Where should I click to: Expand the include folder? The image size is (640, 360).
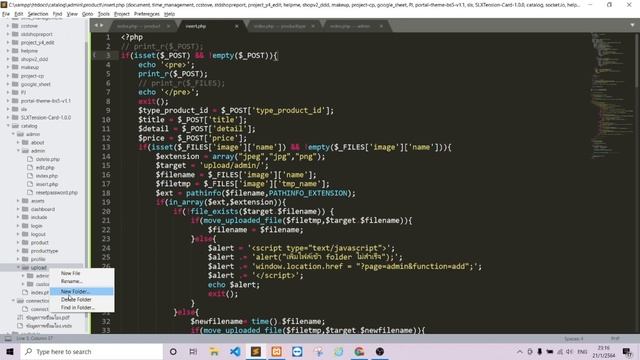[x=18, y=218]
